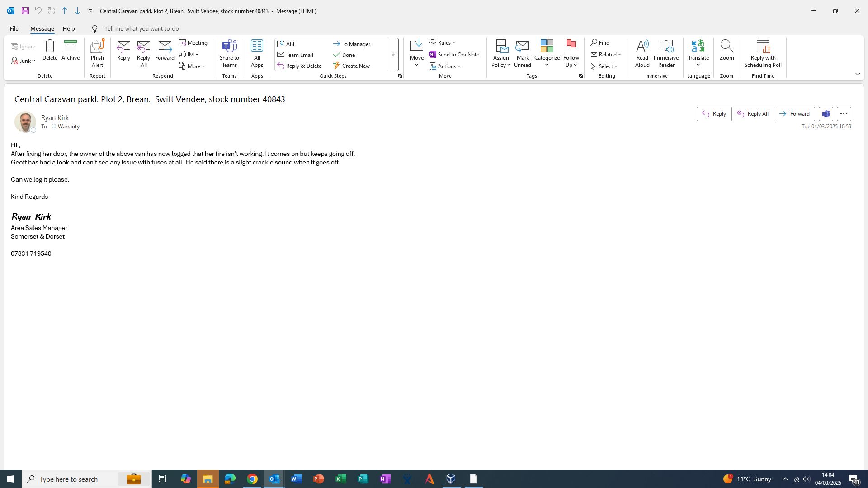Archive this email message
868x488 pixels.
coord(71,46)
